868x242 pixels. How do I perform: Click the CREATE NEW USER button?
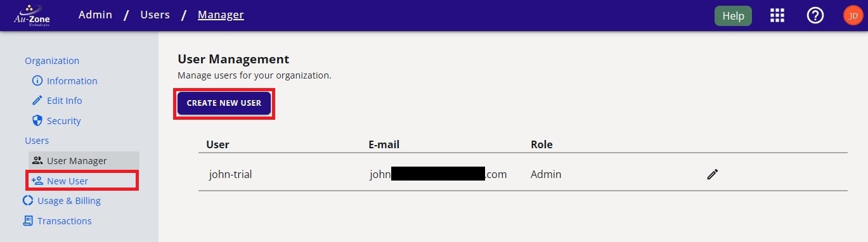click(x=224, y=103)
